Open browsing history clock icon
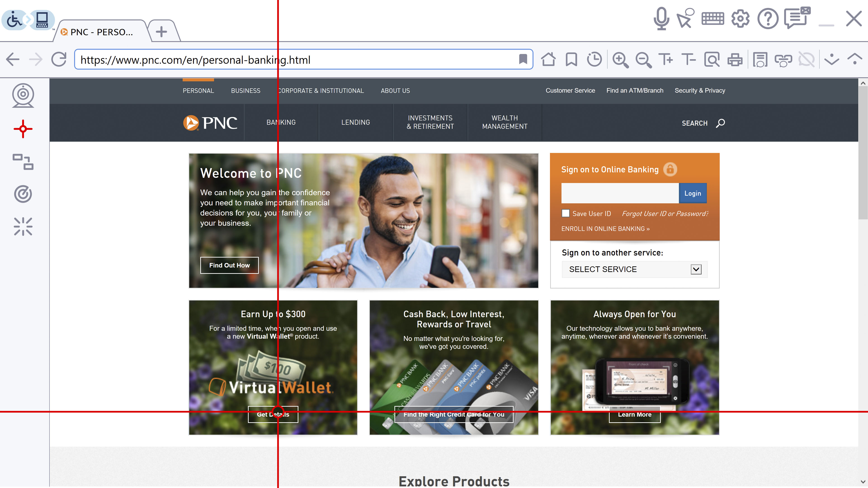This screenshot has width=868, height=488. (594, 60)
